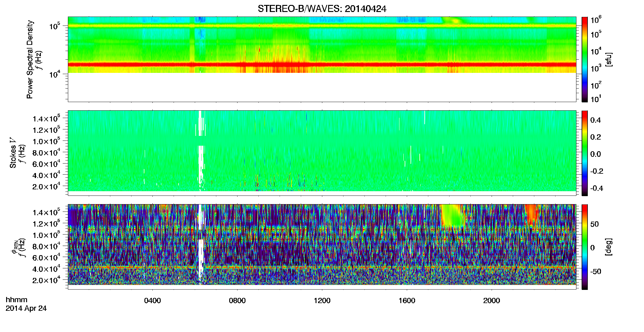Click the 1200 time axis label
This screenshot has width=644, height=332.
click(322, 301)
